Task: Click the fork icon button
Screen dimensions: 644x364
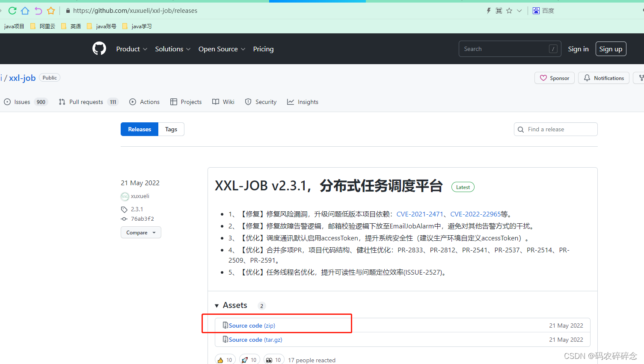Action: click(639, 78)
